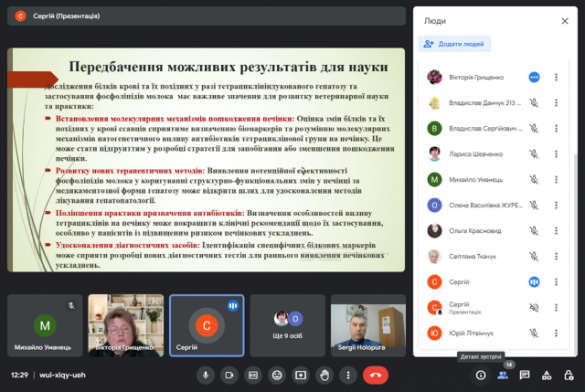Screen dimensions: 585x392
Task: Click muted mic icon for Олена Василівна
Action: [x=534, y=206]
